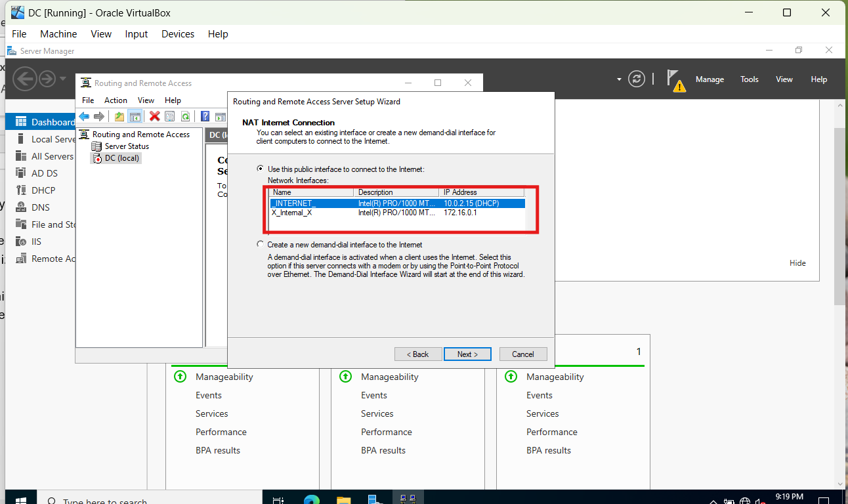The height and width of the screenshot is (504, 848).
Task: Click the Description column header
Action: pyautogui.click(x=397, y=192)
